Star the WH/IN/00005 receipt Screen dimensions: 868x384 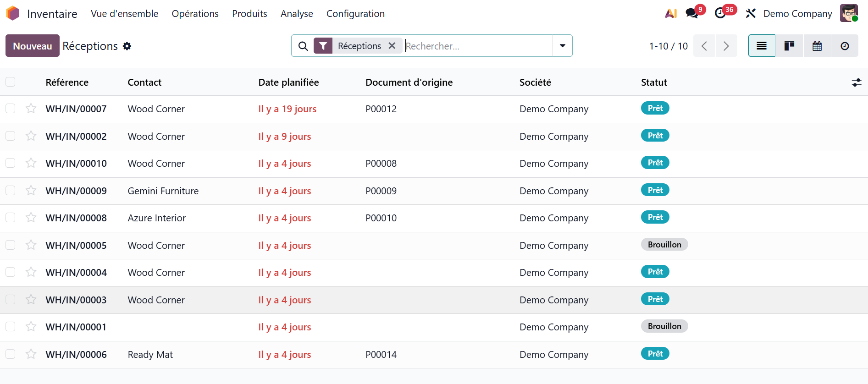click(31, 245)
